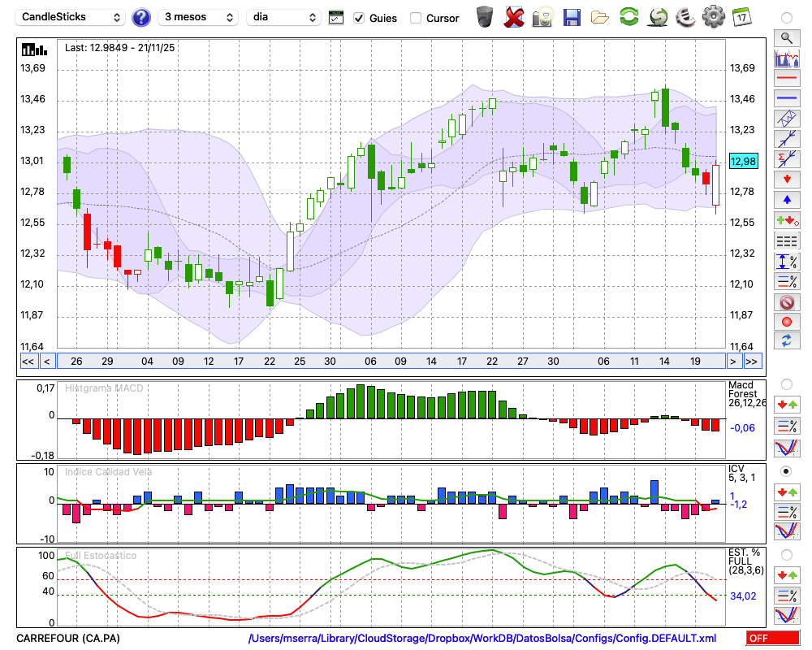Click the blue floppy disk save icon
Screen dimensions: 812x650
tap(572, 16)
